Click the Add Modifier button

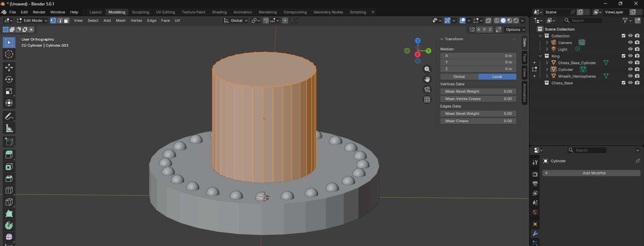pyautogui.click(x=591, y=173)
